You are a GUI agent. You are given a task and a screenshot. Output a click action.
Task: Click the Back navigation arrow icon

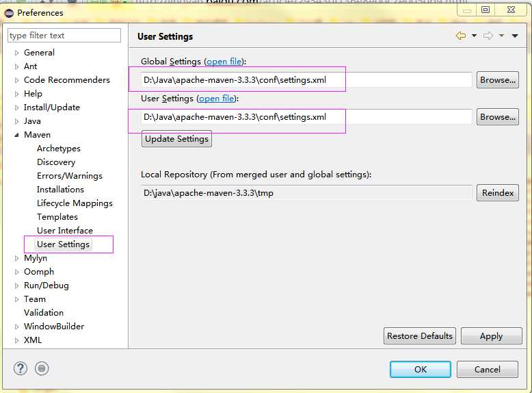coord(460,36)
